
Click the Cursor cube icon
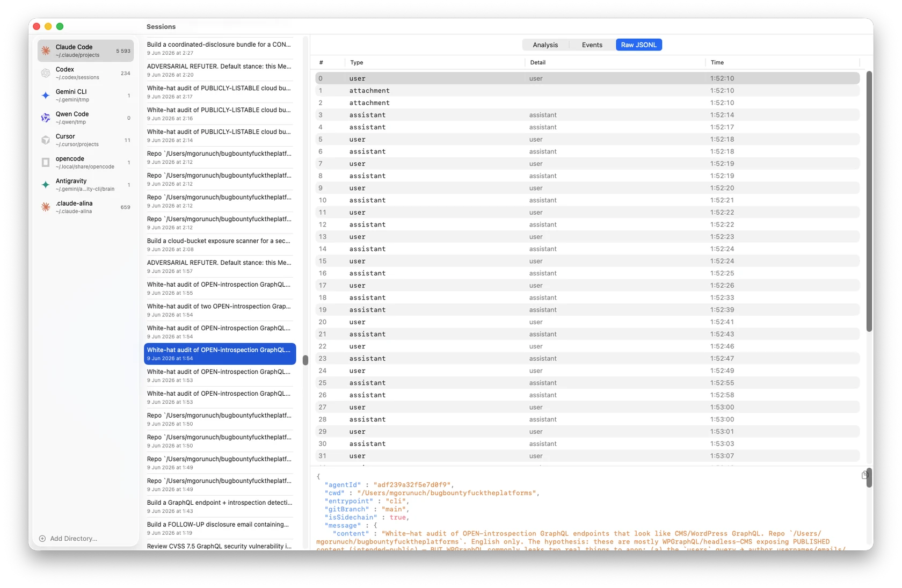tap(46, 140)
